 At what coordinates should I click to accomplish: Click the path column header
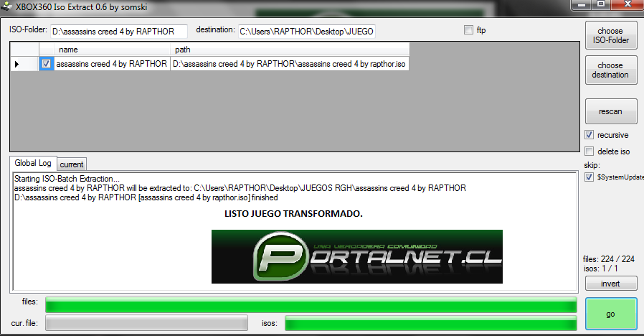click(x=290, y=50)
